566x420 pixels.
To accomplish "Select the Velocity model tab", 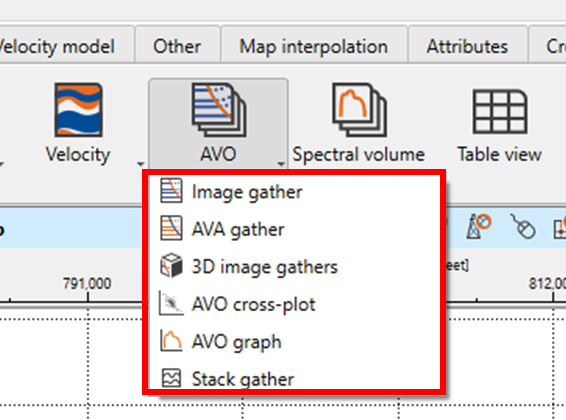I will click(58, 46).
